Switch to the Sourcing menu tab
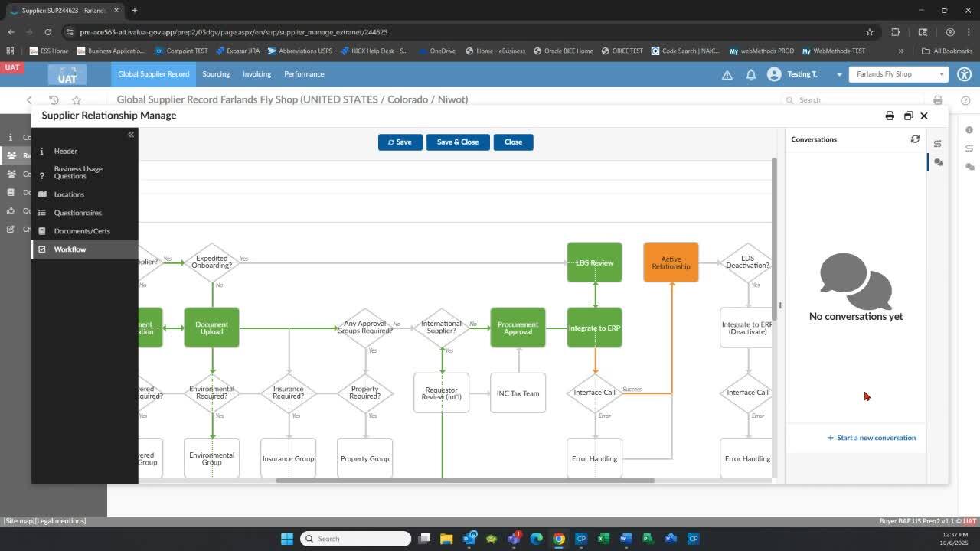 (x=215, y=74)
